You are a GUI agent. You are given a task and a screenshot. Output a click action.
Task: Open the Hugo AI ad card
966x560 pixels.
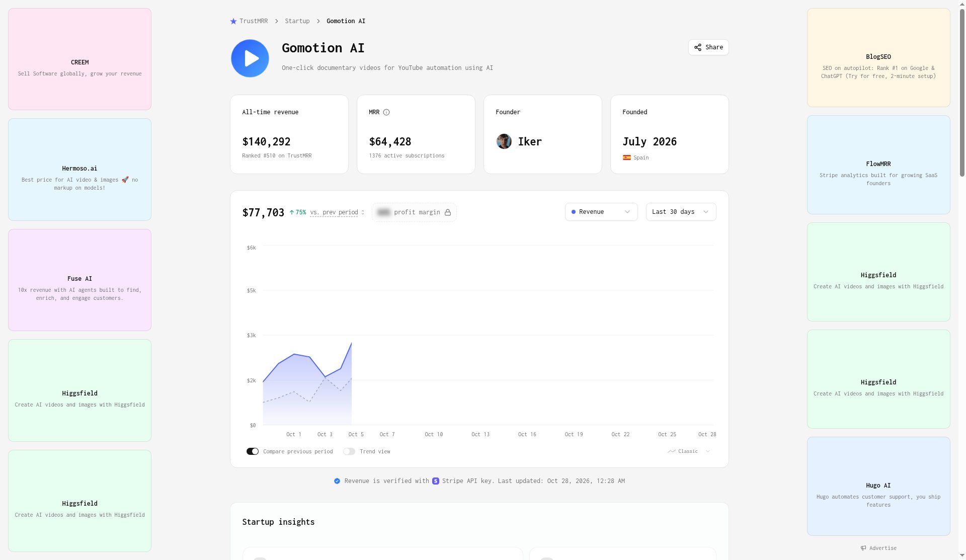coord(878,486)
